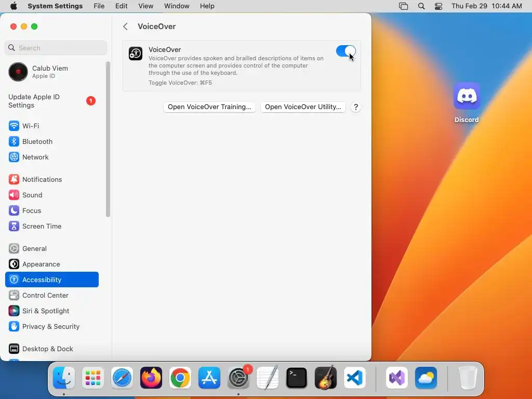
Task: Launch Firefox from the Dock
Action: tap(151, 378)
